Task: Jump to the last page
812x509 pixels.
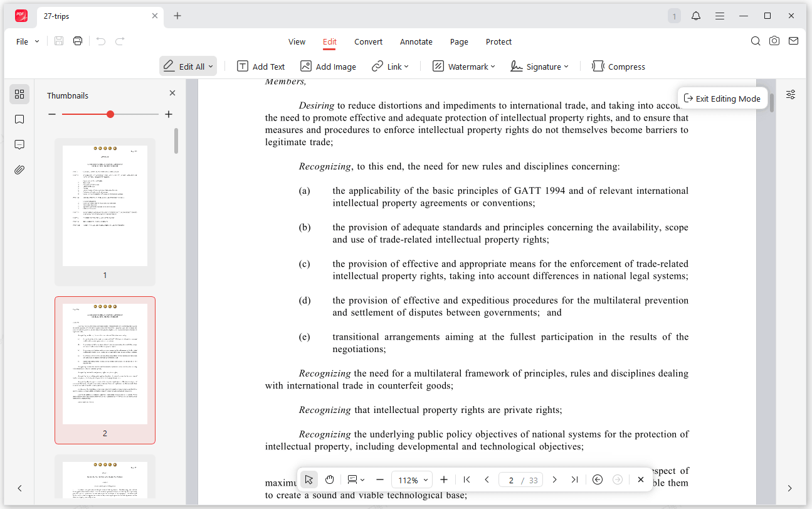Action: pos(574,480)
